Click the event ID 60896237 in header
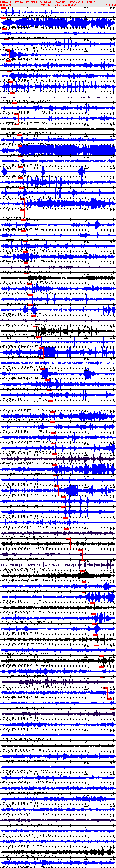Screen dimensions: 116x868 (x=6, y=2)
